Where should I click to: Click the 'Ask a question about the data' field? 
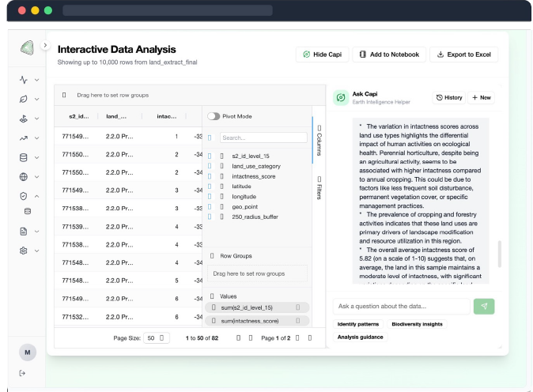pos(400,306)
